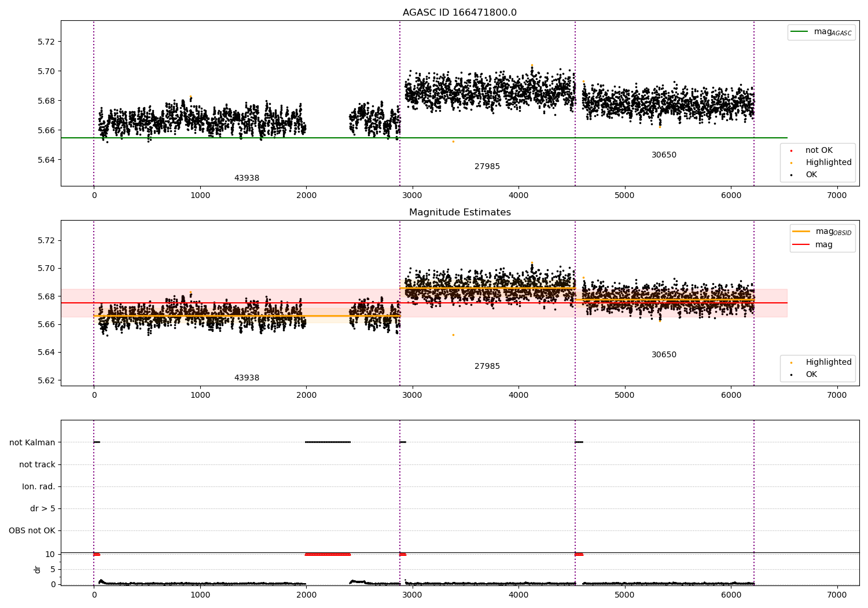The width and height of the screenshot is (868, 608).
Task: Click the '10' tick on the dr axis
Action: click(50, 555)
